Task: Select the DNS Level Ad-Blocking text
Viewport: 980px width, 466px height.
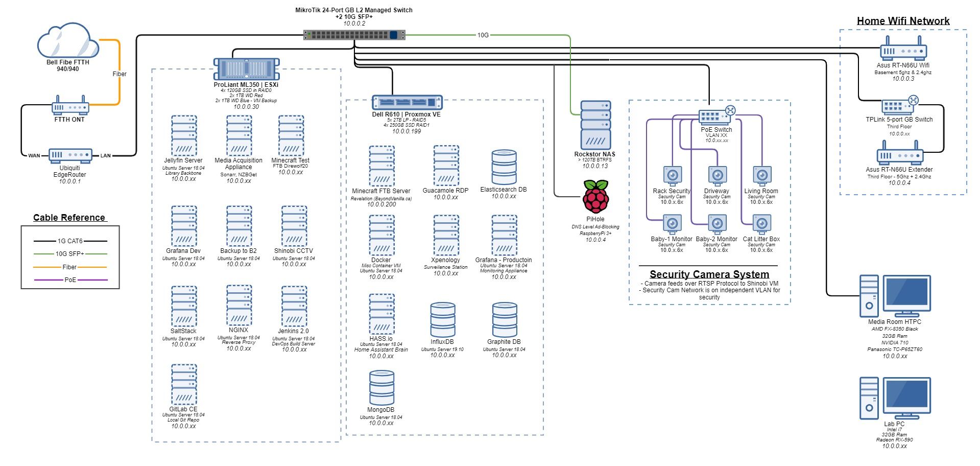Action: (x=595, y=227)
